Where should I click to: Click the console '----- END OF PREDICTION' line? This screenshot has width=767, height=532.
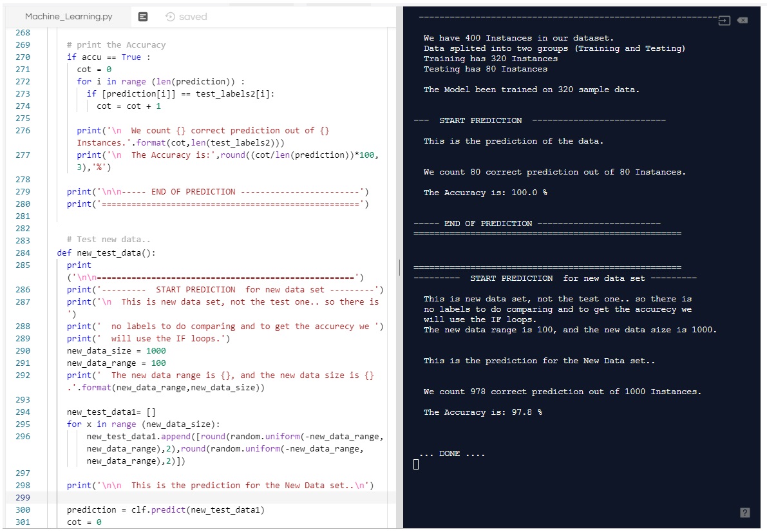tap(537, 223)
